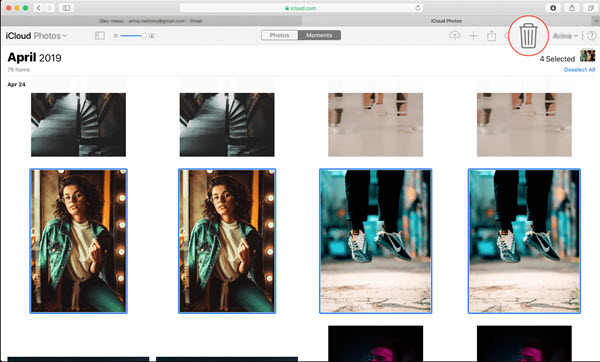Click the Deselect All link

[579, 70]
